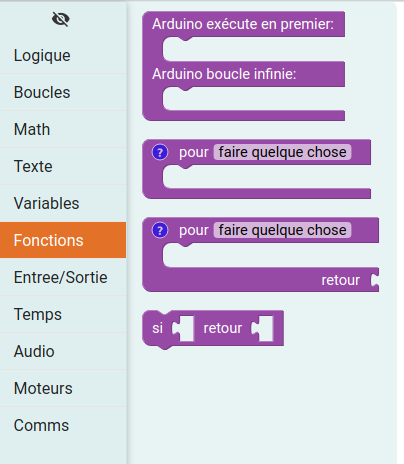Viewport: 404px width, 464px height.
Task: Open the Texte category
Action: [x=63, y=166]
